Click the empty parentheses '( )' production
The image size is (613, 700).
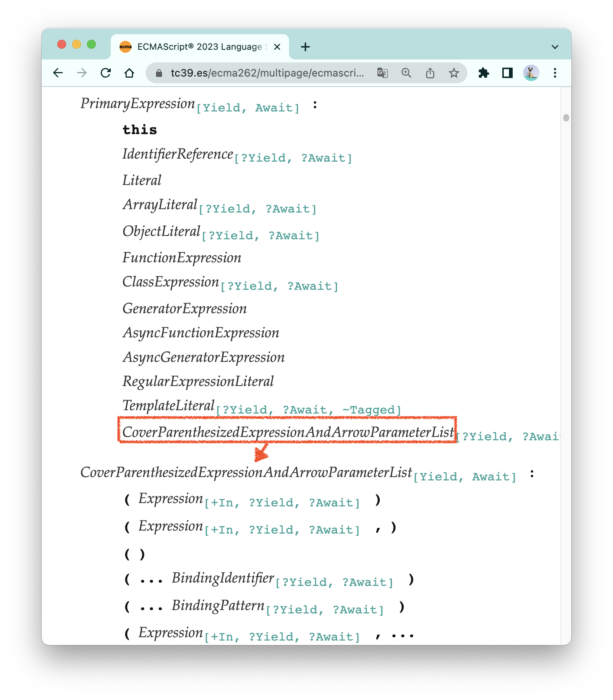point(134,554)
